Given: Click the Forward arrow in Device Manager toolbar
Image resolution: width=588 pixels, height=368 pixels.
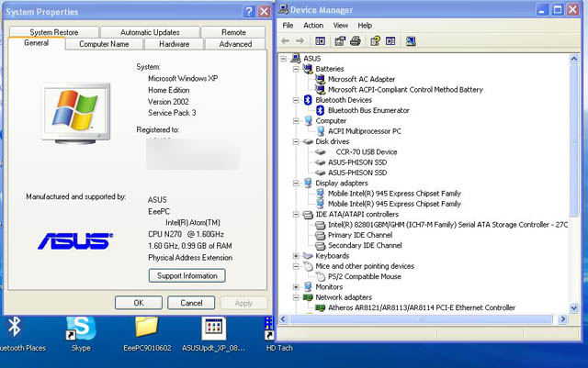Looking at the screenshot, I should [x=300, y=41].
